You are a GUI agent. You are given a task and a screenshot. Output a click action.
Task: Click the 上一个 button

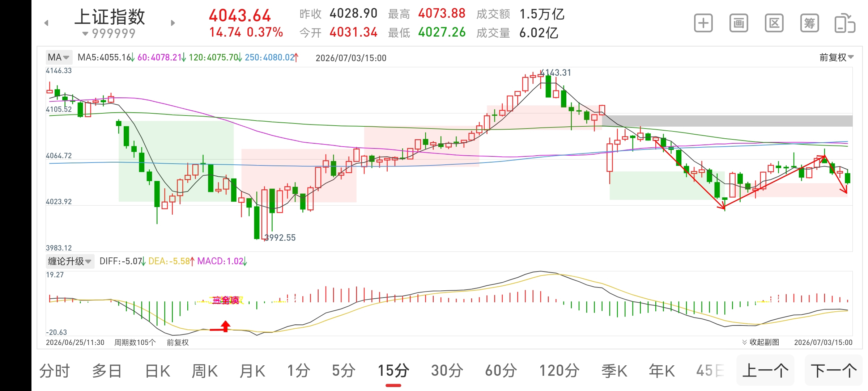coord(765,371)
